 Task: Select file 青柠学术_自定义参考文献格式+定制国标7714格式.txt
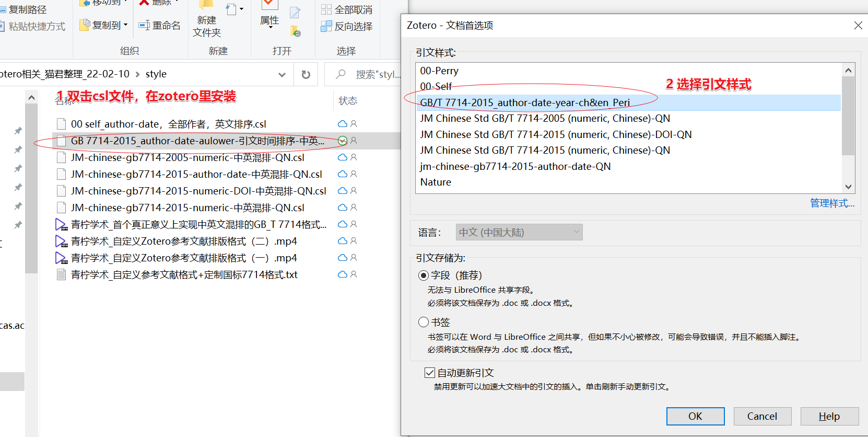pyautogui.click(x=184, y=274)
